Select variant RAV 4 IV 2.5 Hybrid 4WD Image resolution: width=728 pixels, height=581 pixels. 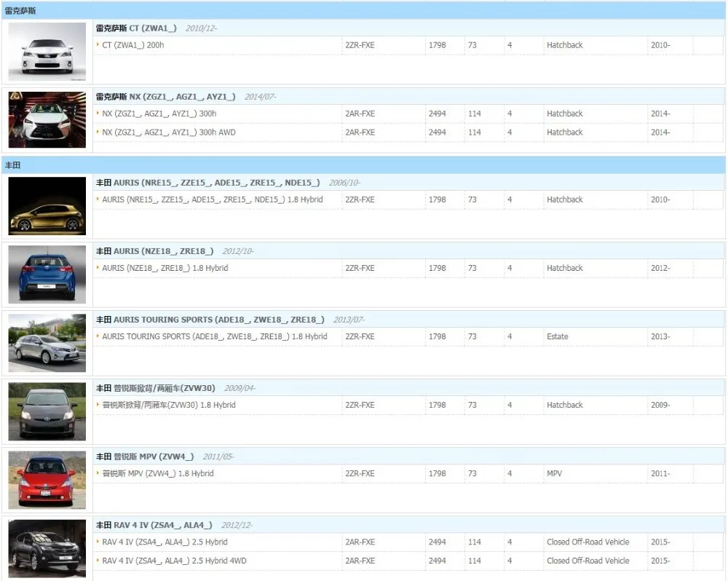(174, 561)
